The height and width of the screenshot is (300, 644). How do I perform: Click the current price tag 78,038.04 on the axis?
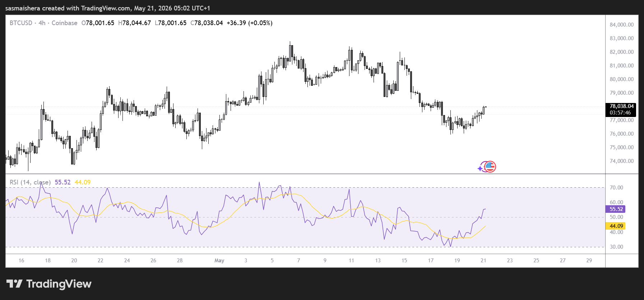coord(622,106)
